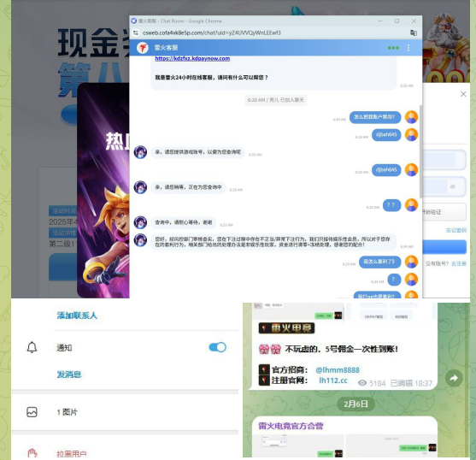
Task: Click the forward arrow button beside the post
Action: pos(454,378)
